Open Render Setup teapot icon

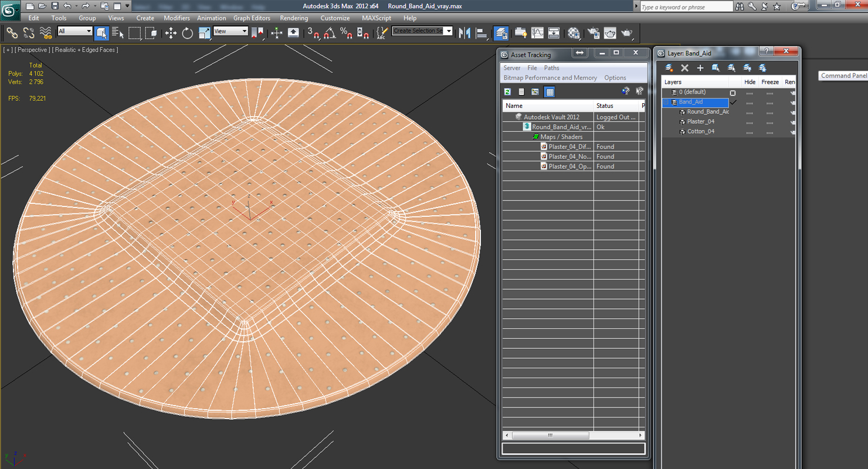coord(594,33)
